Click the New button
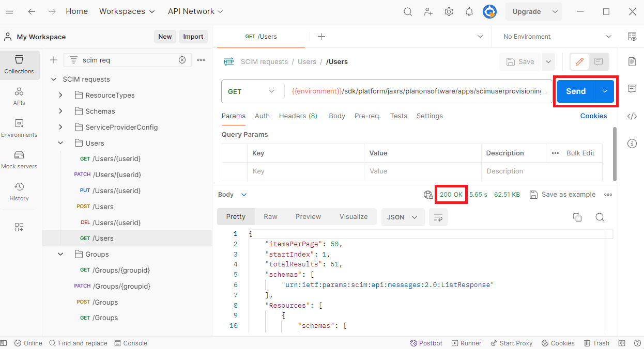 pos(165,37)
